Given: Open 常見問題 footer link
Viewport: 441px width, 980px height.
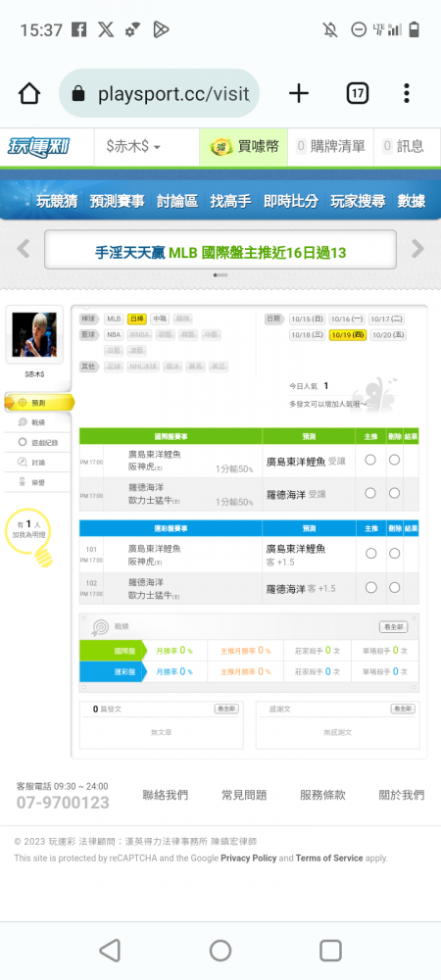Looking at the screenshot, I should click(x=244, y=795).
